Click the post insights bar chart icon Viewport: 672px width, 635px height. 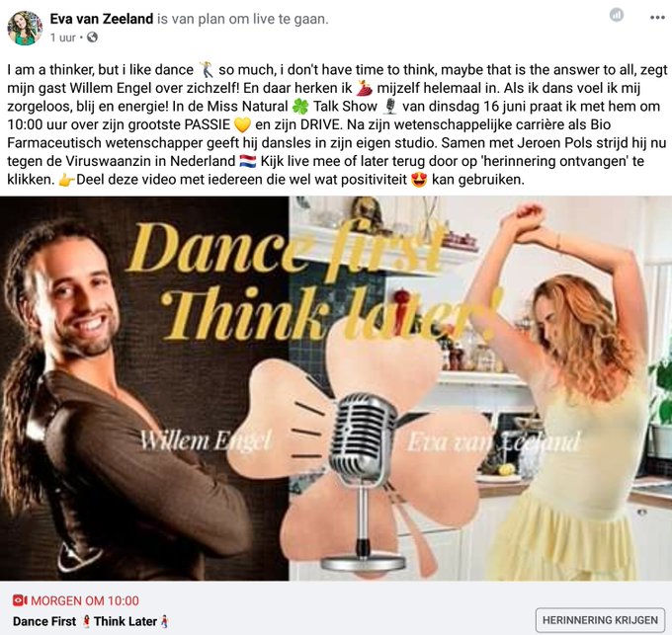[617, 15]
